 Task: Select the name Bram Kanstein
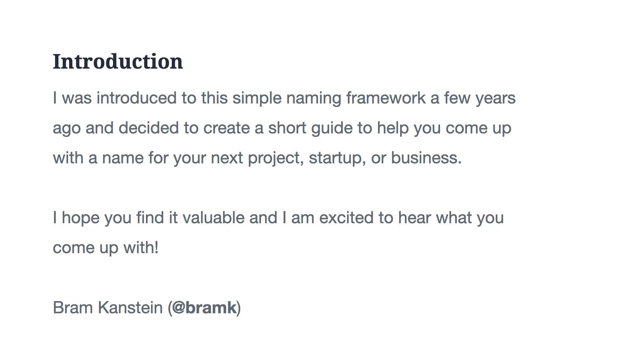(108, 307)
